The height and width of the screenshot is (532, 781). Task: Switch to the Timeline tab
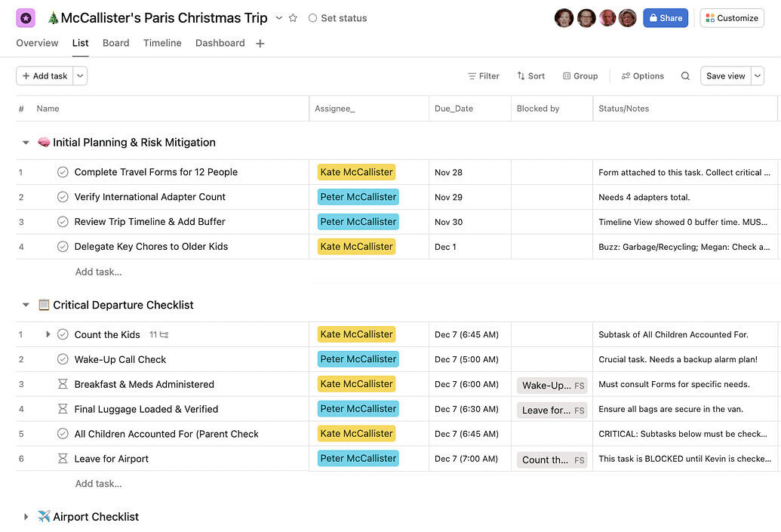162,43
